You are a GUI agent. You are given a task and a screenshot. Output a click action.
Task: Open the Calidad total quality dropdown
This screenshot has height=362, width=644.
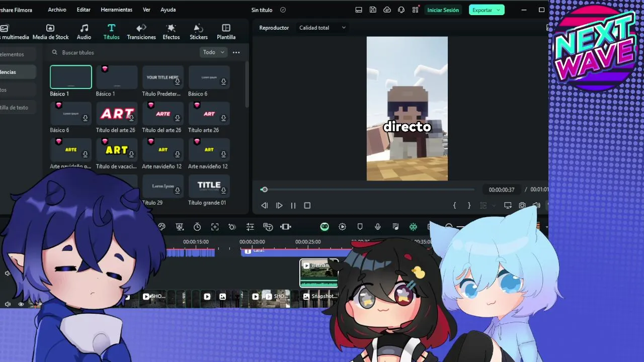tap(323, 28)
